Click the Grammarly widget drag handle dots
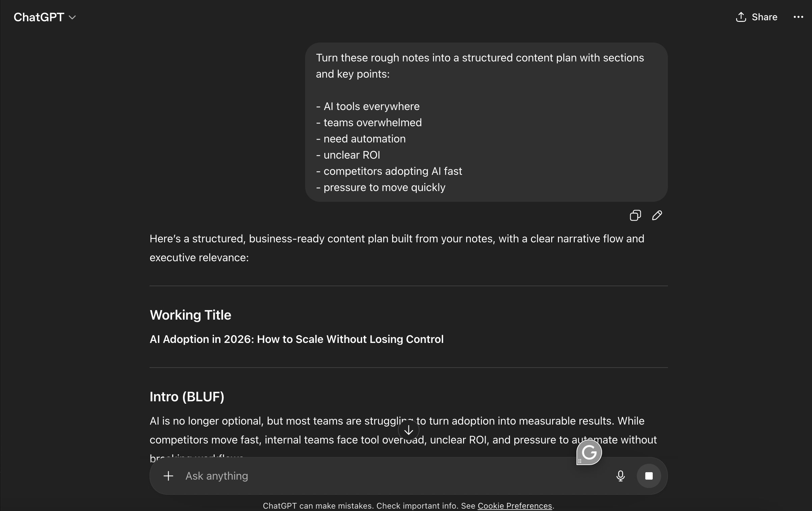Viewport: 812px width, 511px height. coord(580,461)
